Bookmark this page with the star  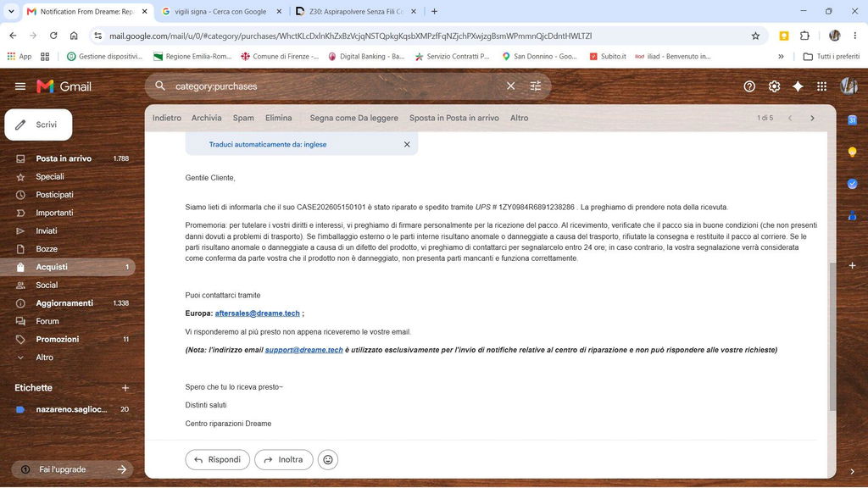pyautogui.click(x=755, y=36)
